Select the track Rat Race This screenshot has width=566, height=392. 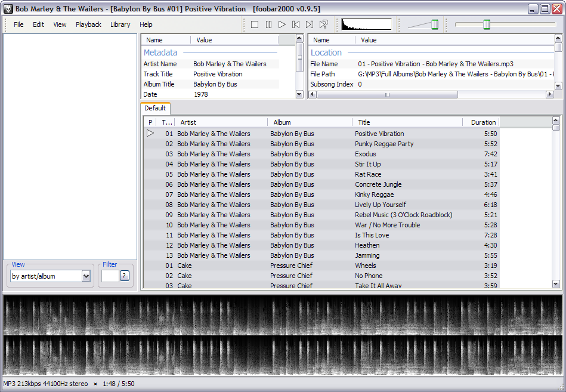point(321,174)
